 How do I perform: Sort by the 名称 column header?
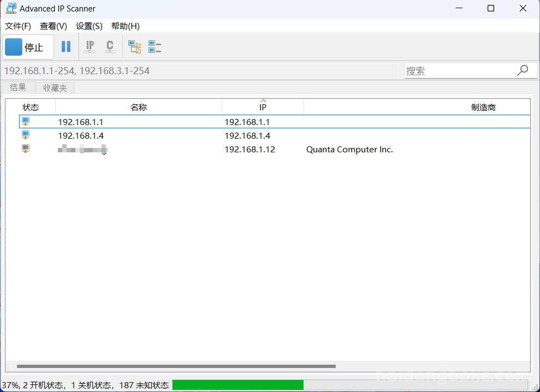tap(139, 107)
